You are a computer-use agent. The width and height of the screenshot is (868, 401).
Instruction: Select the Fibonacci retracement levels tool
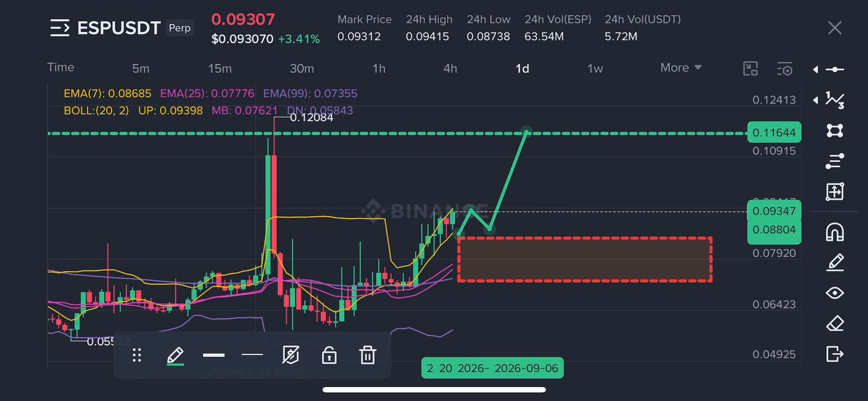(835, 161)
